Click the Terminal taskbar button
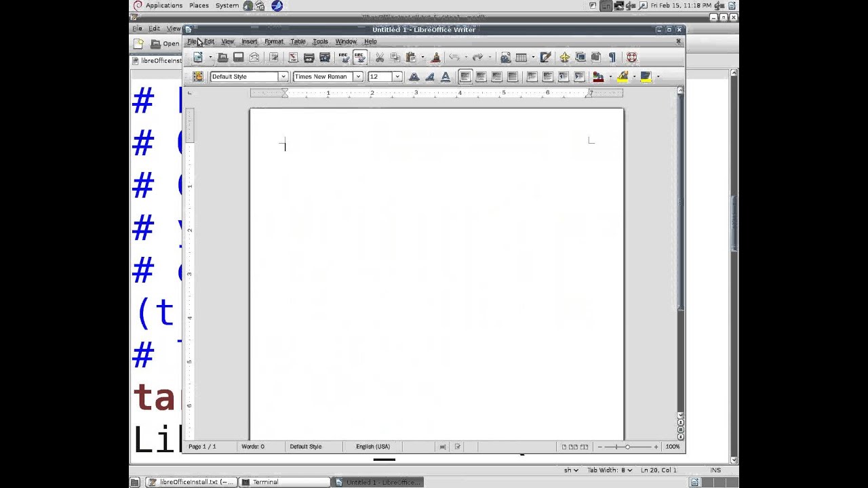Image resolution: width=868 pixels, height=488 pixels. pos(284,482)
